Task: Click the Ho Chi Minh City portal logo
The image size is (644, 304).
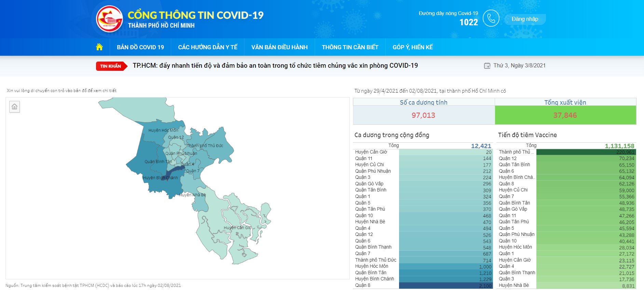Action: (109, 19)
